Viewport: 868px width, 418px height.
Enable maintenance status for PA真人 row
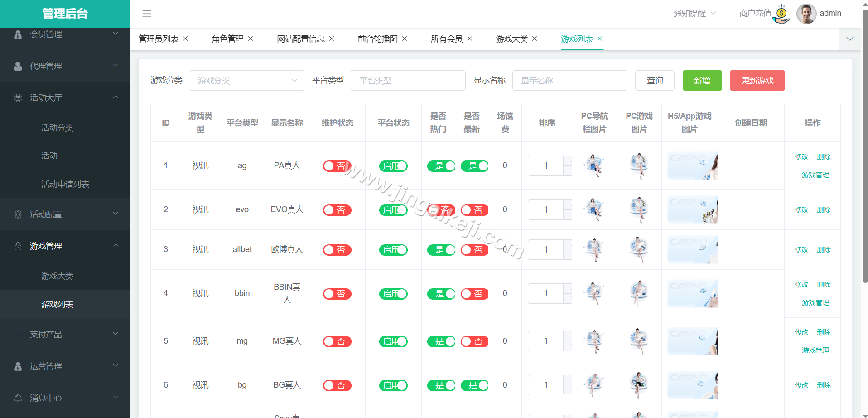[337, 165]
